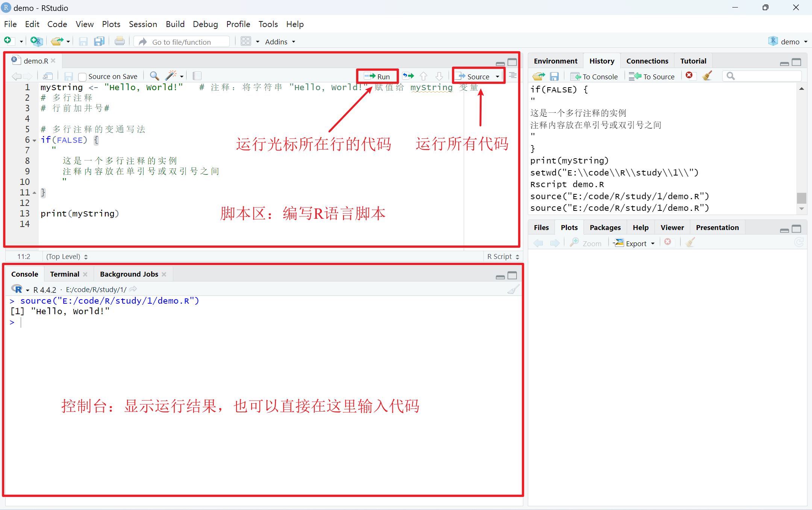Switch to Files tab
Screen dimensions: 812x510
(x=541, y=227)
